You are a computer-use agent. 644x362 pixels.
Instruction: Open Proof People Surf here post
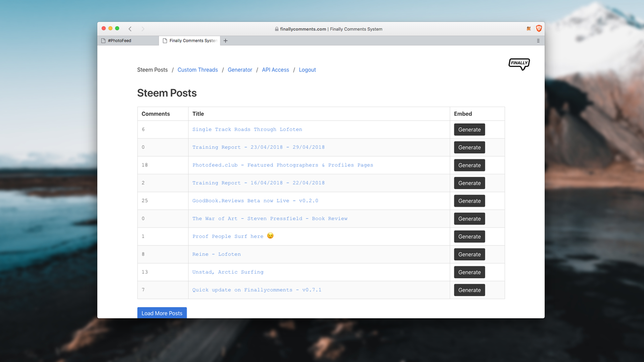[x=233, y=236]
